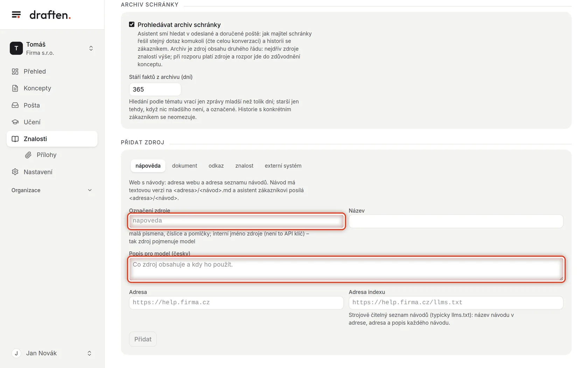Click the Učení graduation cap icon
This screenshot has width=588, height=368.
15,122
